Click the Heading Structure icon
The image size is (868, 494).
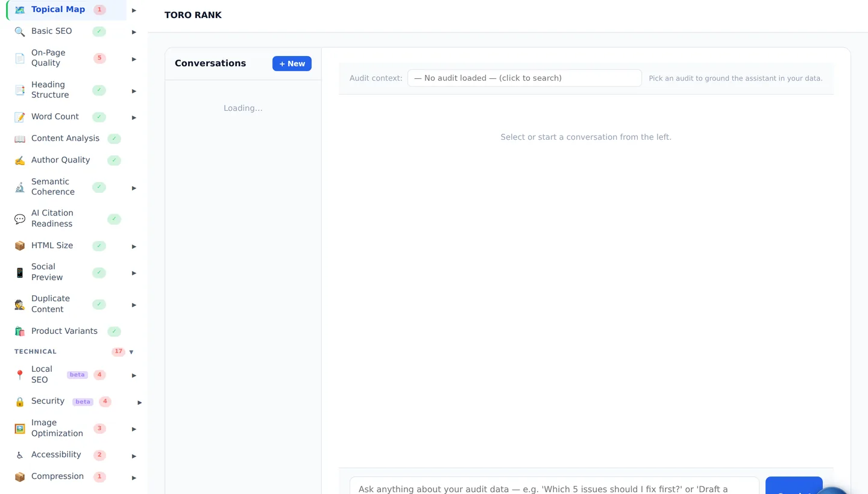(x=20, y=90)
